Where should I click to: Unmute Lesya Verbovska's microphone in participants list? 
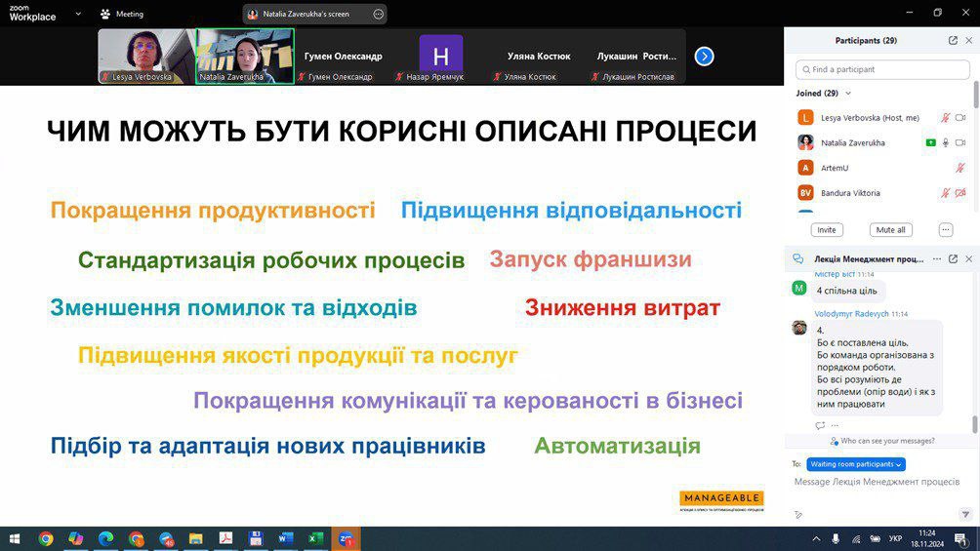[945, 118]
